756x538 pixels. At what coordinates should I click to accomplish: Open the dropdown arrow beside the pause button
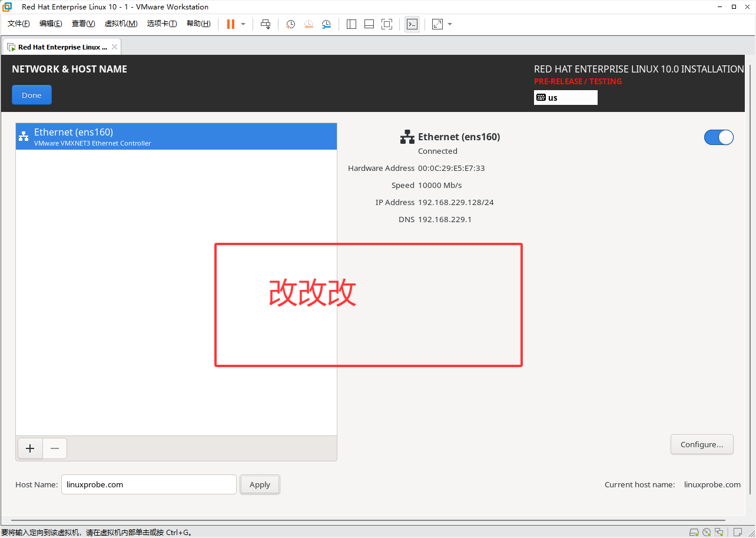(x=243, y=24)
